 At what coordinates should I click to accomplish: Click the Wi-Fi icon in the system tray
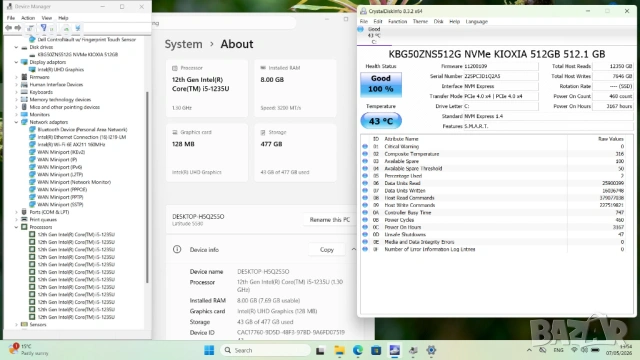point(574,350)
